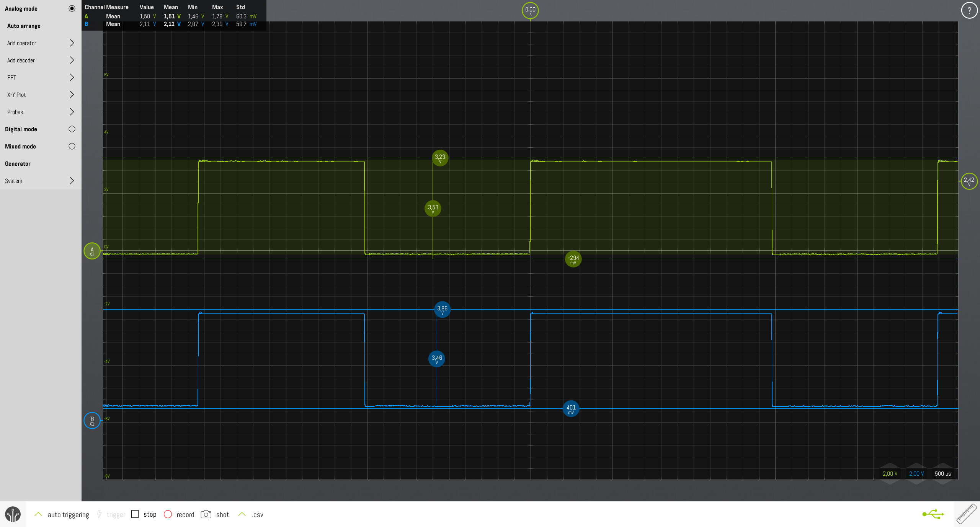This screenshot has width=980, height=527.
Task: Click the trigger lightning bolt icon
Action: pos(99,514)
